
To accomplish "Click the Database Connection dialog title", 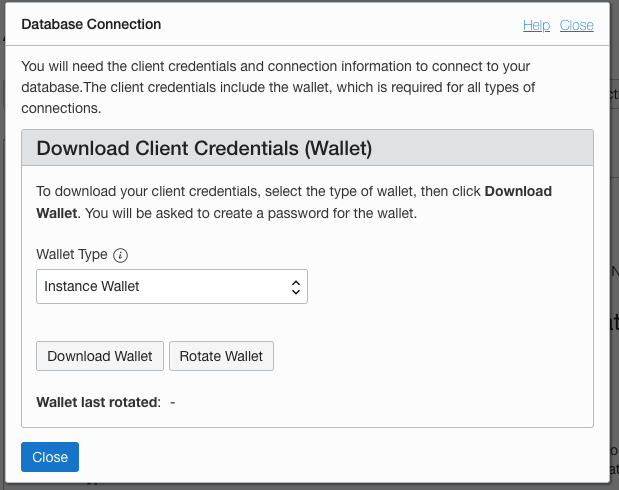I will click(91, 24).
